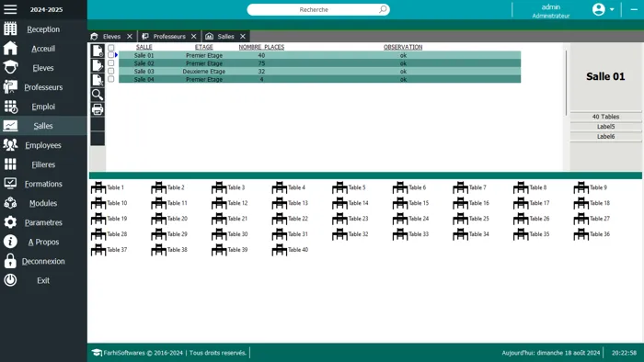Open the admin user account dropdown arrow
This screenshot has height=362, width=644.
click(612, 9)
